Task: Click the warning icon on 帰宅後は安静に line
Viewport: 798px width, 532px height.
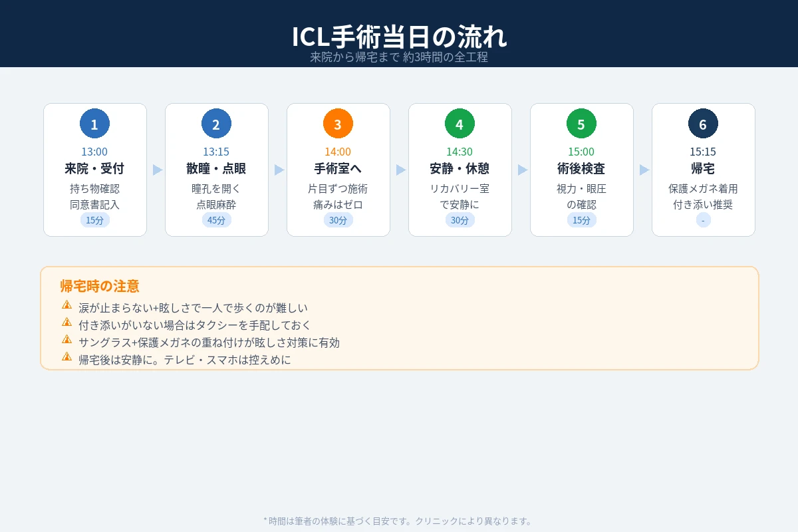Action: click(x=67, y=356)
